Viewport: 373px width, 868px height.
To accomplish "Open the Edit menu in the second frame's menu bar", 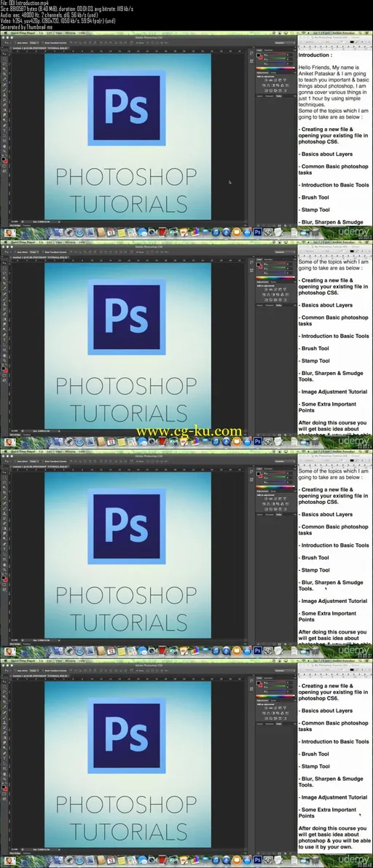I will (50, 242).
